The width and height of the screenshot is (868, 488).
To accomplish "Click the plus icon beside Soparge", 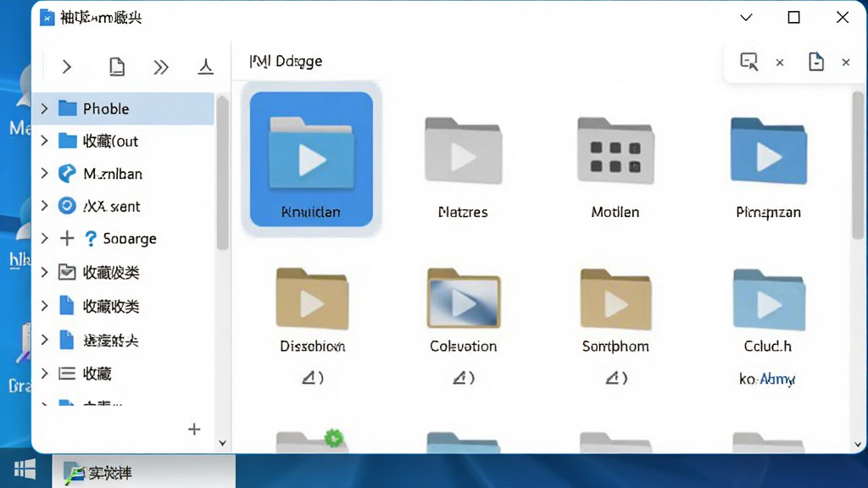I will point(67,238).
